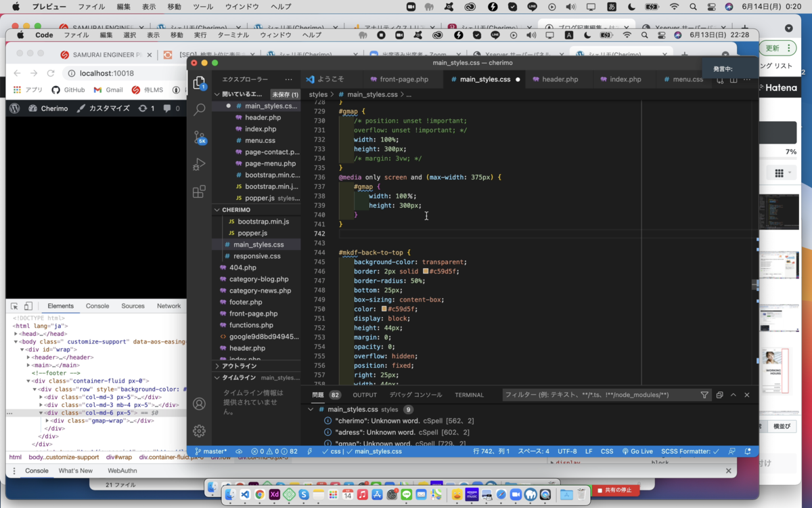Open Source Control icon with 5K badge
The width and height of the screenshot is (812, 508).
coord(199,137)
